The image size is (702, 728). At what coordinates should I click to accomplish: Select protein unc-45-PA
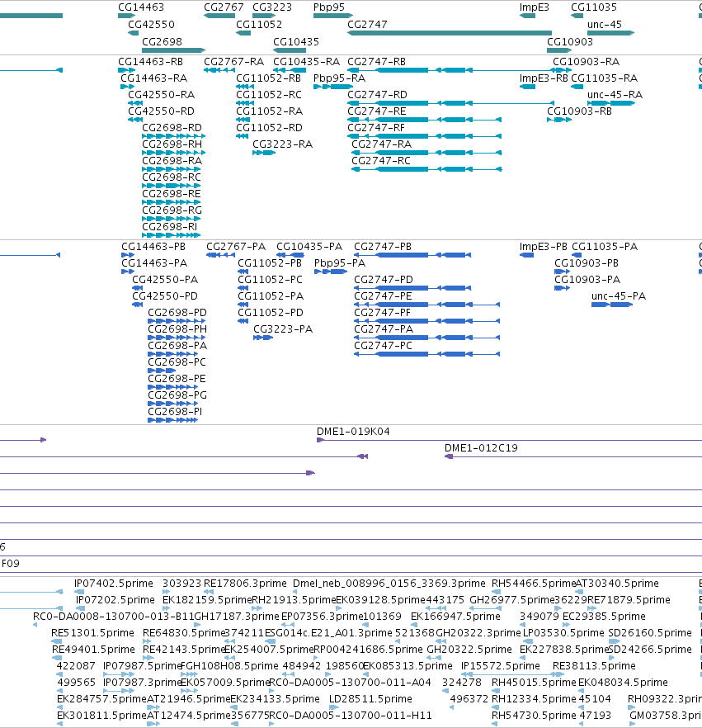(619, 296)
